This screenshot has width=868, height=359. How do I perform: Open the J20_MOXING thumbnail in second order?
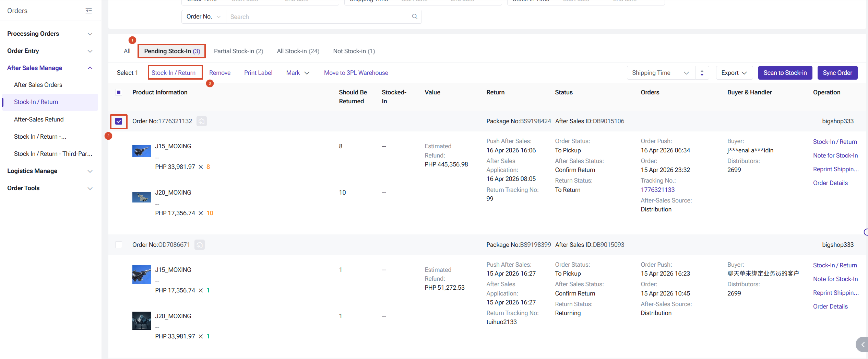tap(141, 321)
